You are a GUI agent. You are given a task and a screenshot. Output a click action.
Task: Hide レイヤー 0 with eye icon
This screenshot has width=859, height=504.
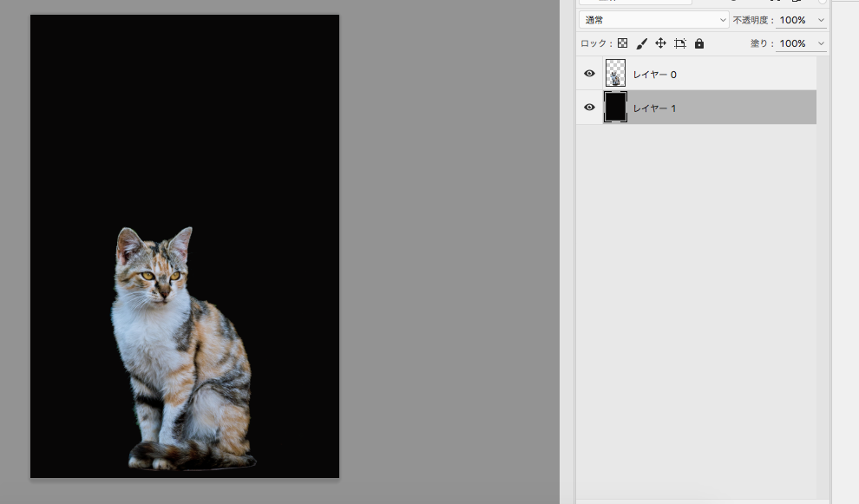pyautogui.click(x=589, y=74)
